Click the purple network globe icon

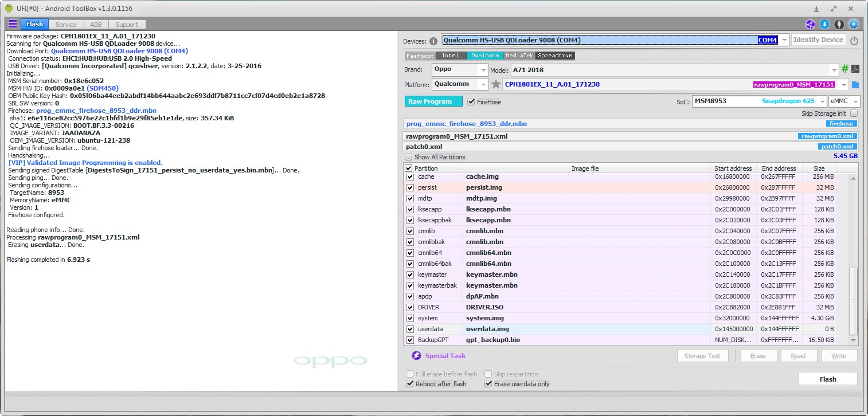pos(810,24)
